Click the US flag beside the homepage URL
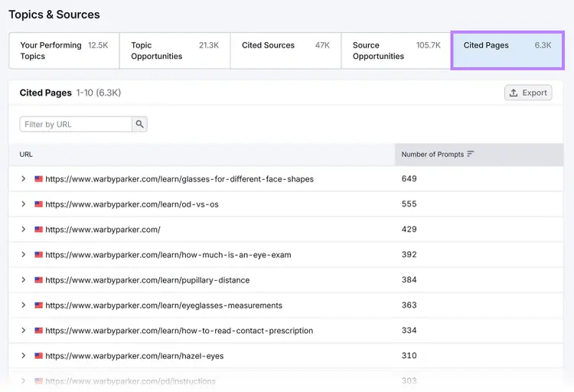 (x=38, y=230)
